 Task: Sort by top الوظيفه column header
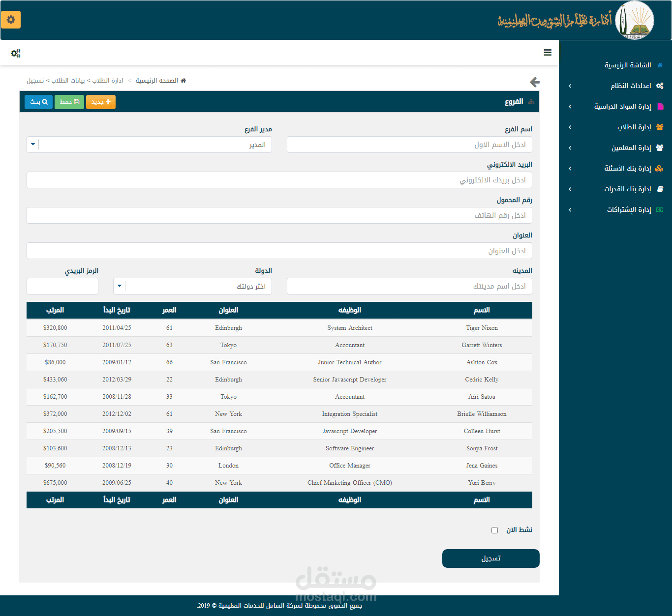[350, 310]
